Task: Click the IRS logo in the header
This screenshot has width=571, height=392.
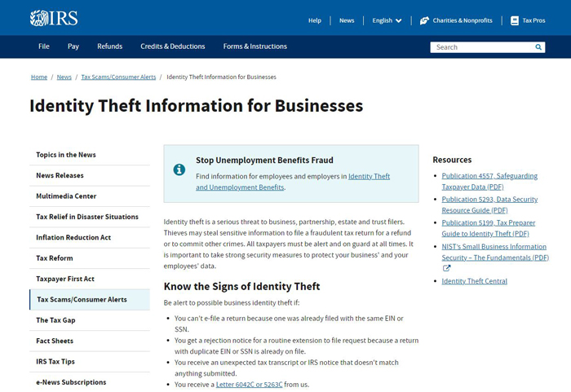Action: 54,18
